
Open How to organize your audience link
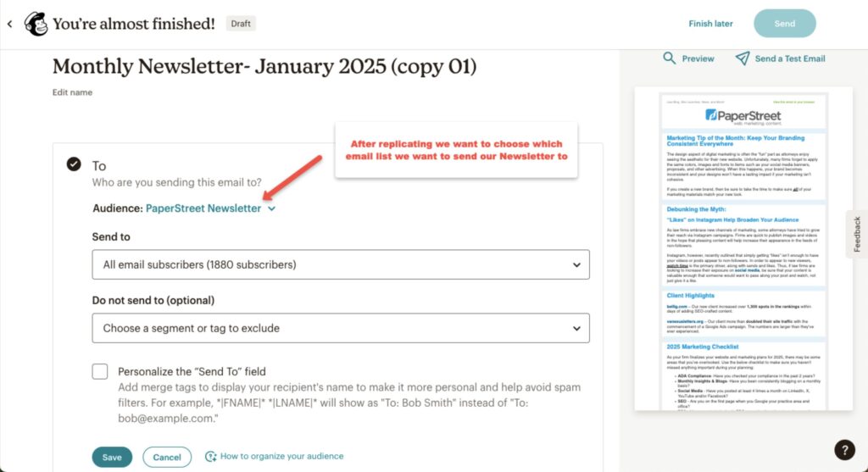(281, 457)
